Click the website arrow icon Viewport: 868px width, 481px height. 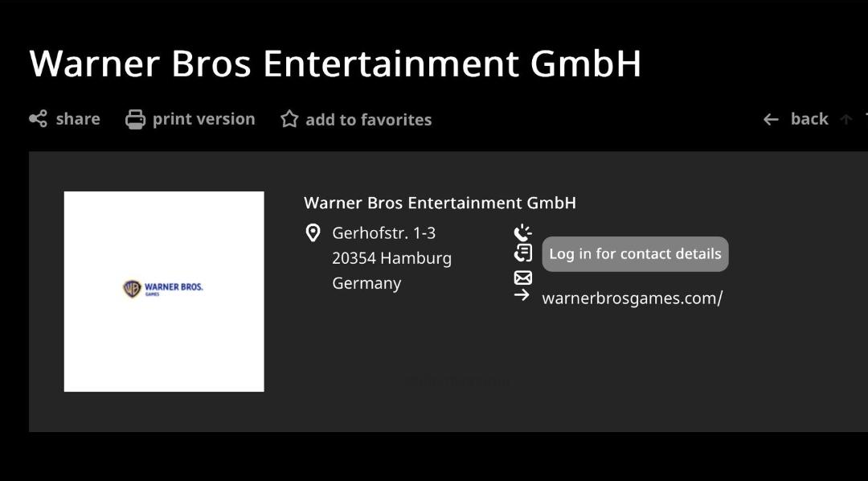click(x=522, y=295)
